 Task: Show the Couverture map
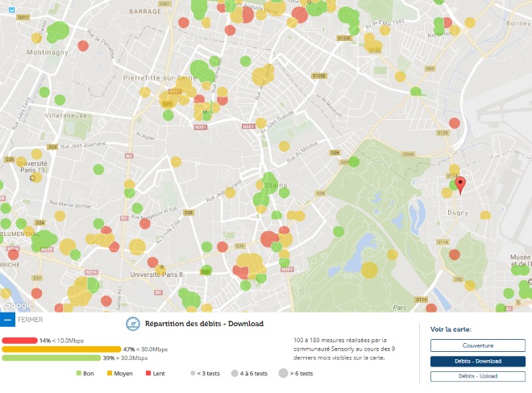[x=478, y=345]
